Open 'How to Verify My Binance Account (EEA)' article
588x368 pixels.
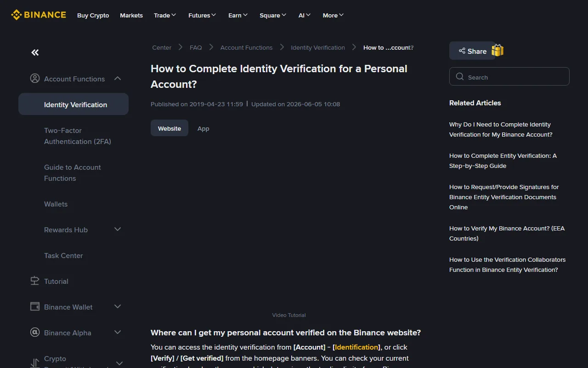507,233
